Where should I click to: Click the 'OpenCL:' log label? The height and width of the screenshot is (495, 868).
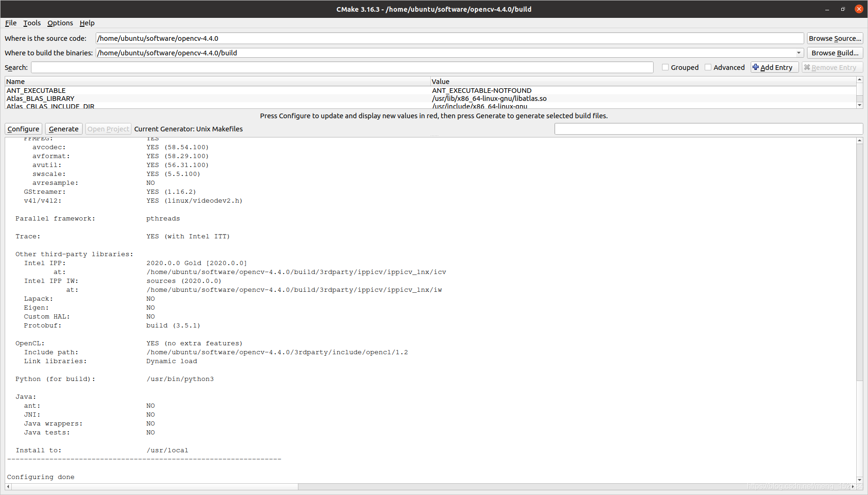[x=30, y=343]
